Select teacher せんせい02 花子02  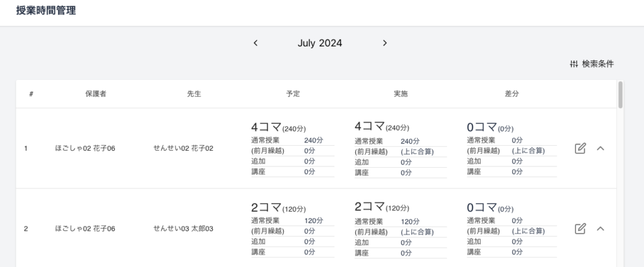click(184, 148)
